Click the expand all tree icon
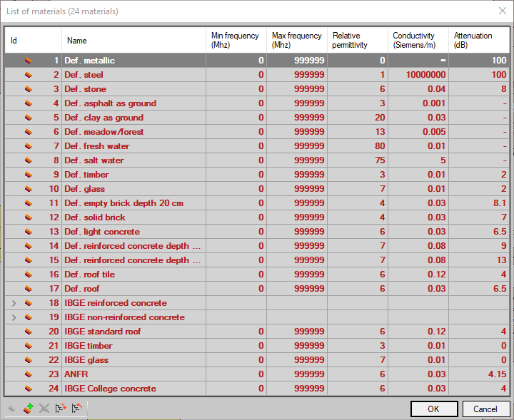514x420 pixels. pos(61,408)
